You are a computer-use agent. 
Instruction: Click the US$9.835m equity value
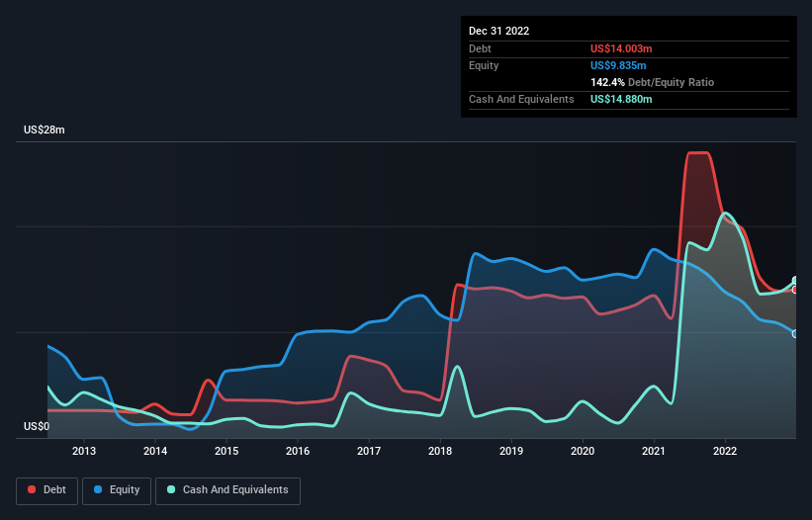(x=618, y=65)
